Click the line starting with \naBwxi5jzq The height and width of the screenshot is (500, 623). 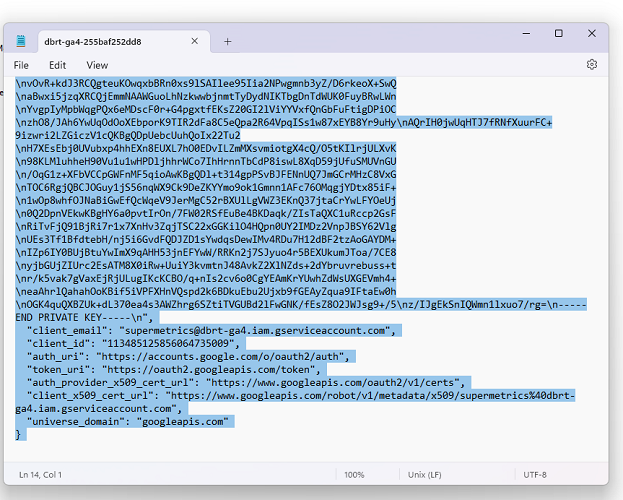206,97
